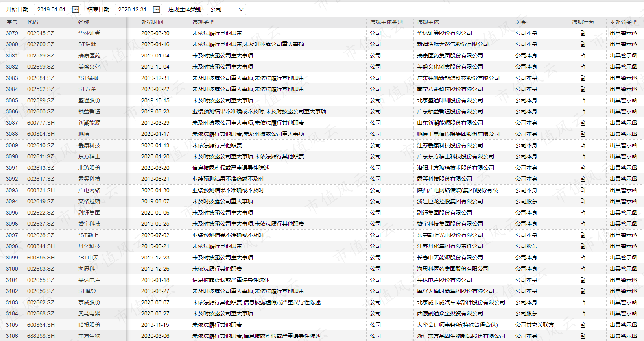This screenshot has width=644, height=341.
Task: Open violation document for 北玻股份 row
Action: (583, 168)
